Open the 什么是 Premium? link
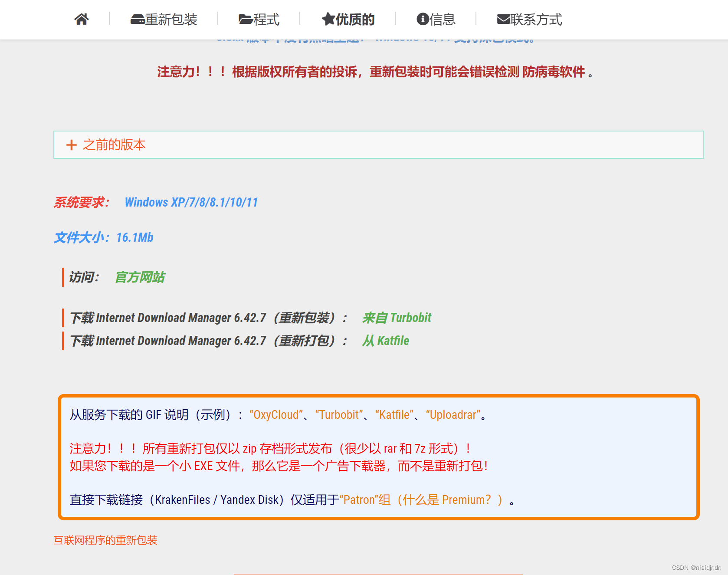 (x=447, y=500)
